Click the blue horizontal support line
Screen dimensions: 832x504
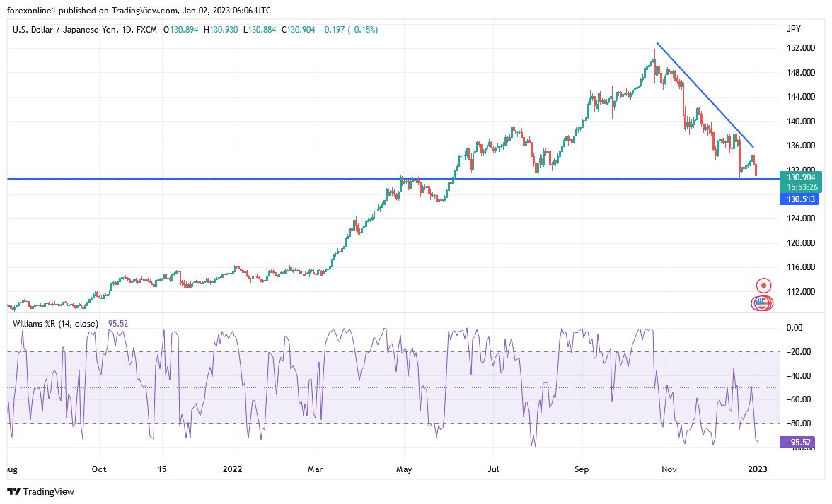point(283,179)
